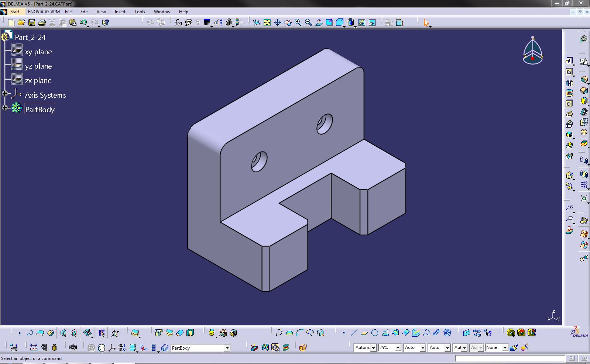Click the Capture camera icon

pos(73,347)
